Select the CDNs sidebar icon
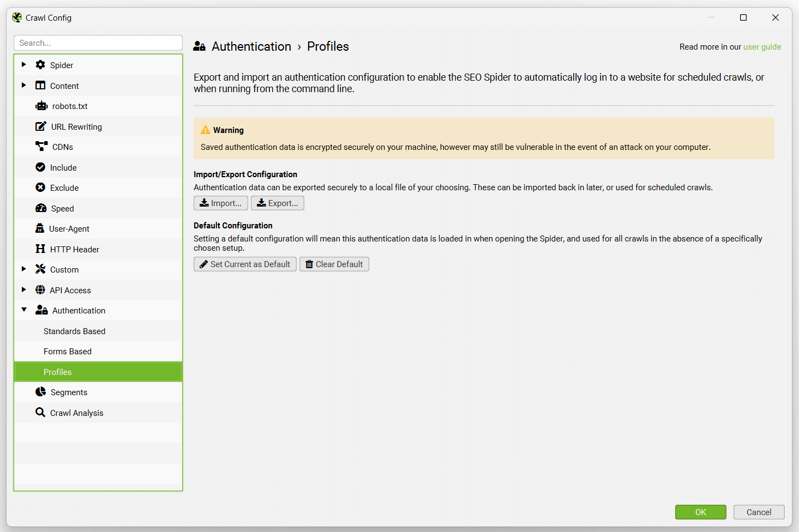 (x=40, y=146)
